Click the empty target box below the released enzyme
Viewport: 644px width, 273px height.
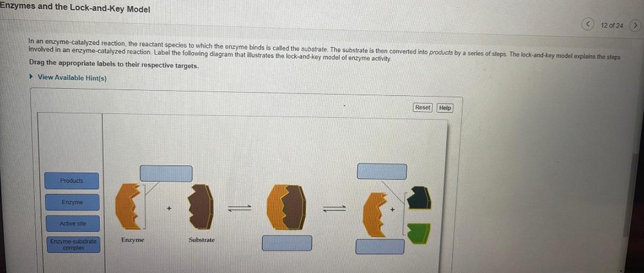tap(380, 246)
